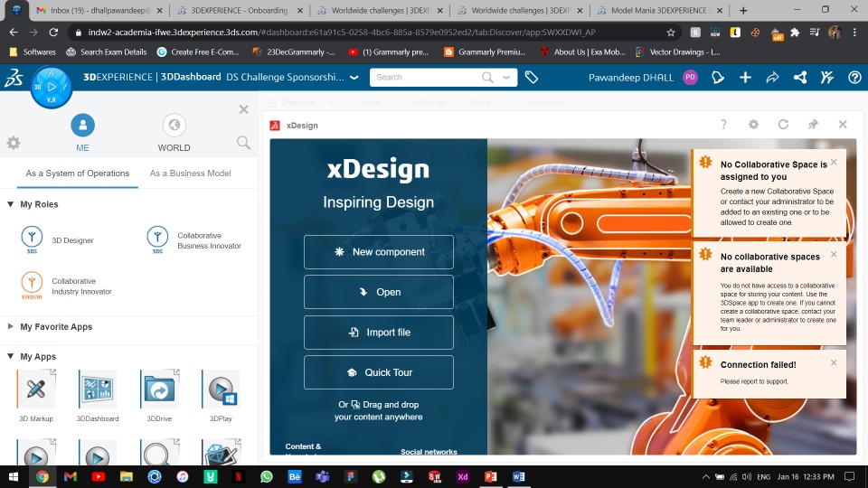The image size is (868, 488).
Task: Click the magnifier icon in search field
Action: (487, 78)
